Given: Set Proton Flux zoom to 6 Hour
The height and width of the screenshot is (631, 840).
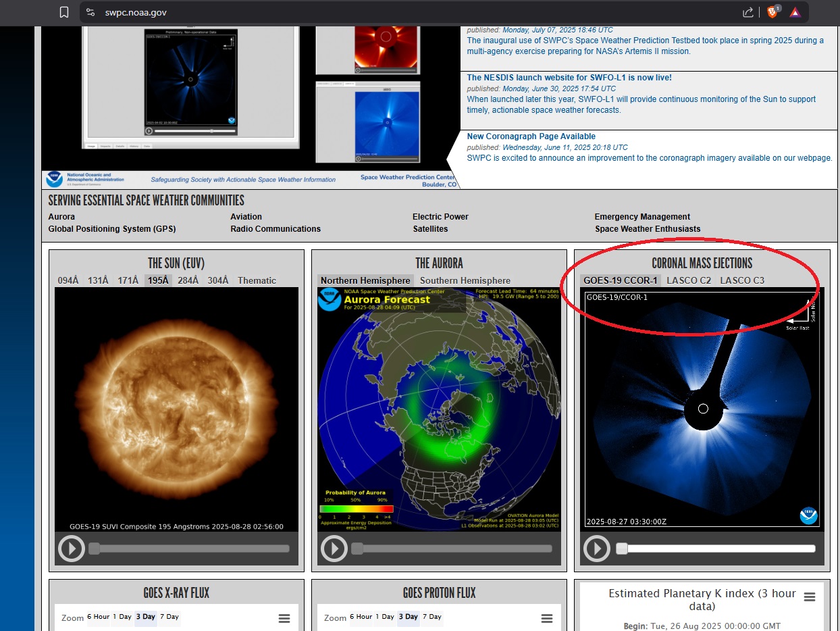Looking at the screenshot, I should (361, 617).
